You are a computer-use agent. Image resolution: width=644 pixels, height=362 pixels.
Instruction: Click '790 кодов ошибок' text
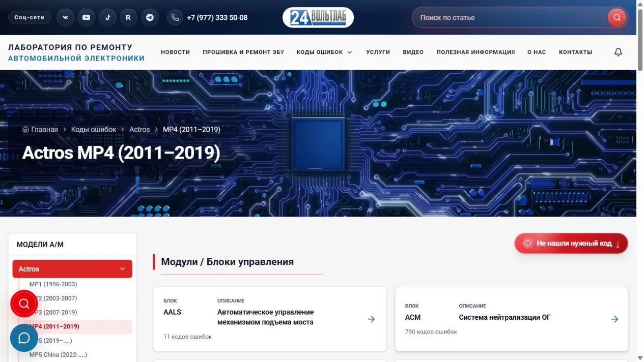tap(431, 332)
